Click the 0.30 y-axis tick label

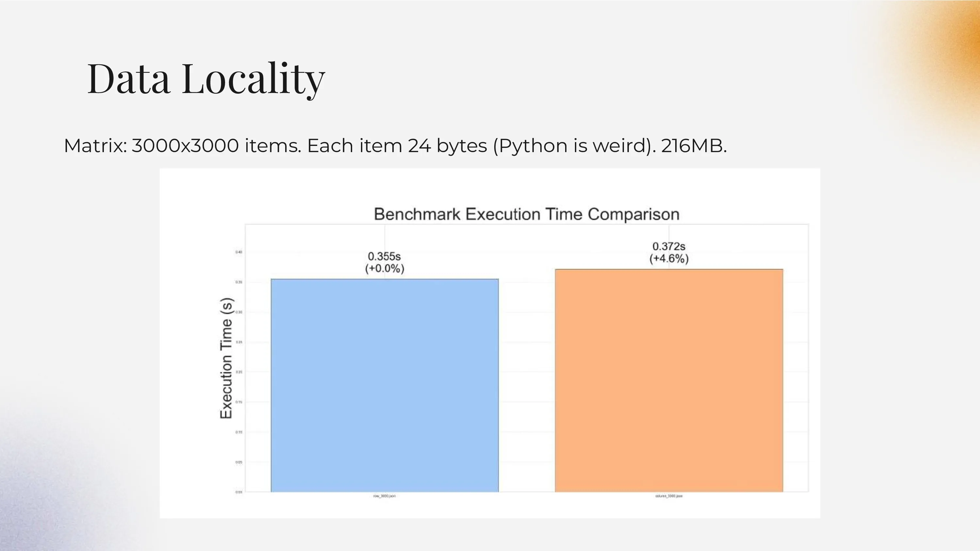tap(238, 312)
